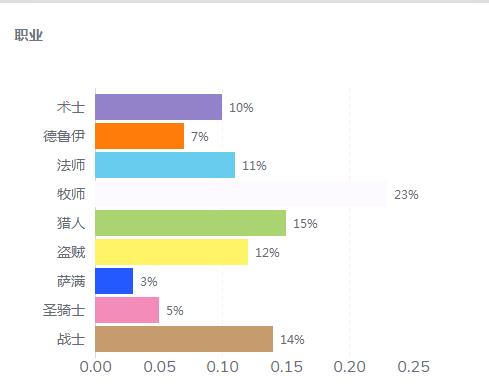Select the white 牧师 bar
Viewport: 489px width, 390px height.
tap(241, 194)
